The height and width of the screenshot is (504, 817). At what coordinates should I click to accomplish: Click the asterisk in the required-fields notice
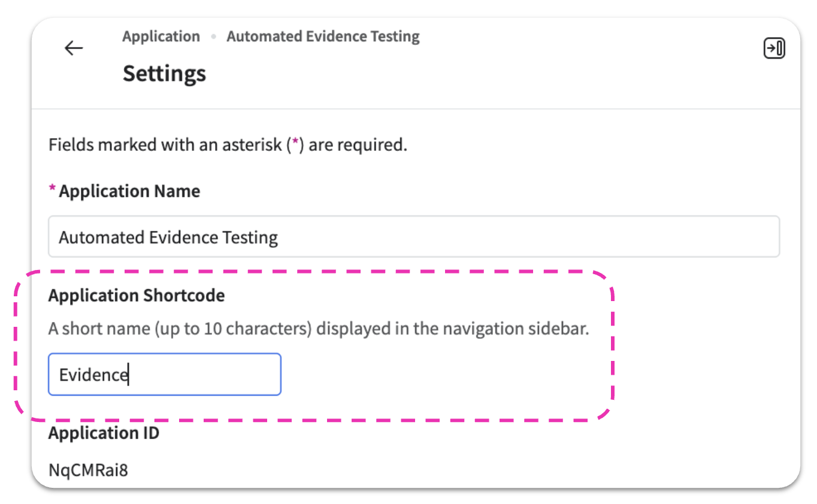[294, 145]
